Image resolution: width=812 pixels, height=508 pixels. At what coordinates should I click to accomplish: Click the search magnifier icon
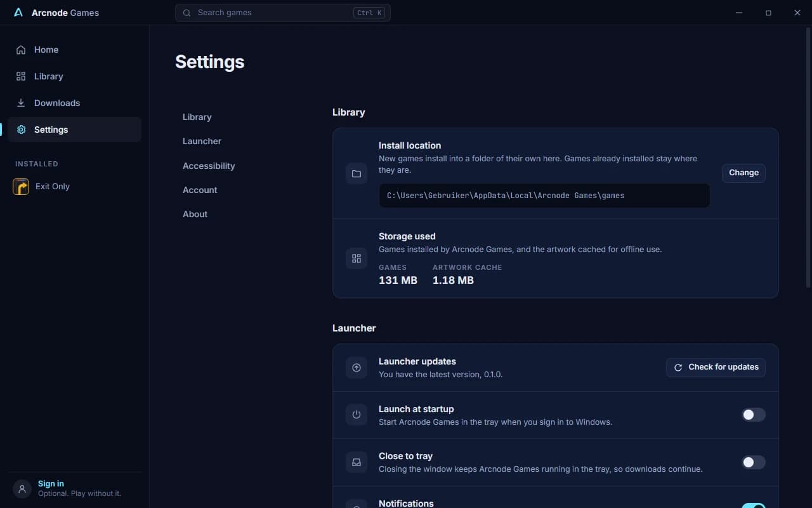coord(187,13)
